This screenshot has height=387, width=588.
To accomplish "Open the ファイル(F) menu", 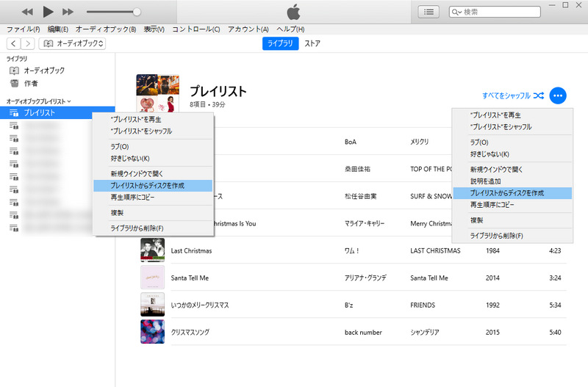I will 24,29.
